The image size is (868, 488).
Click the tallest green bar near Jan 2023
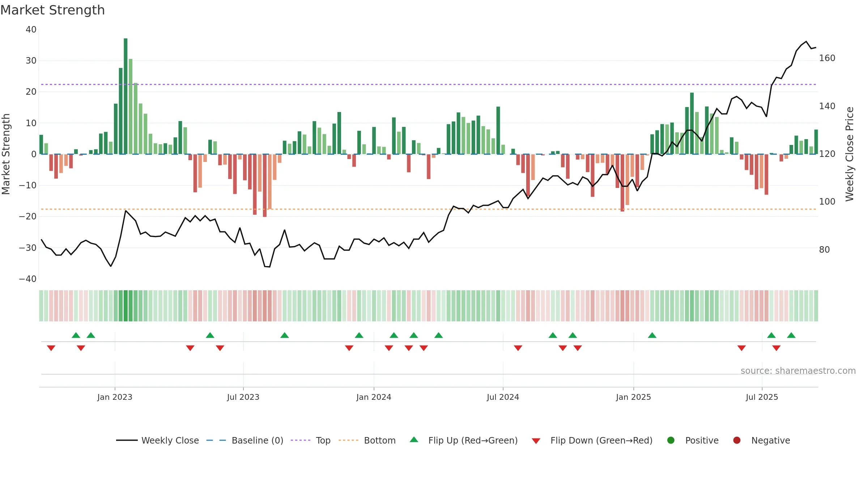pyautogui.click(x=125, y=96)
